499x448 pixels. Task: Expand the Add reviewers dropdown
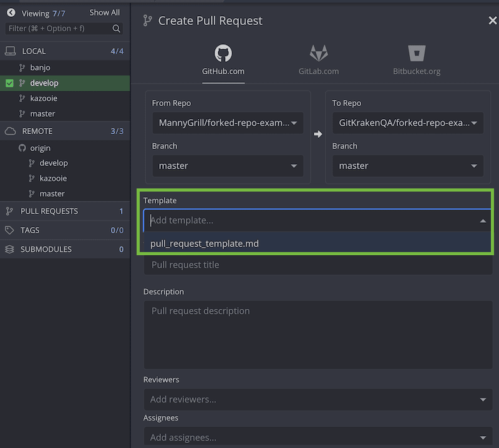[x=317, y=399]
